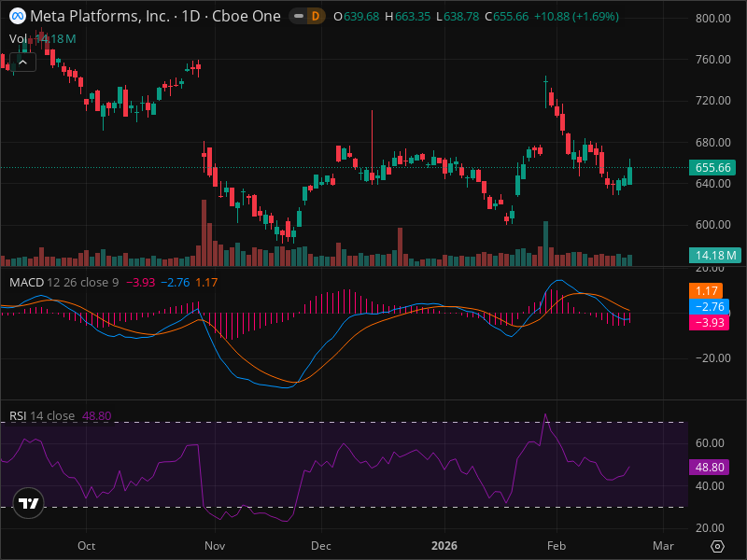Click the 60.00 RSI axis label

[x=710, y=443]
